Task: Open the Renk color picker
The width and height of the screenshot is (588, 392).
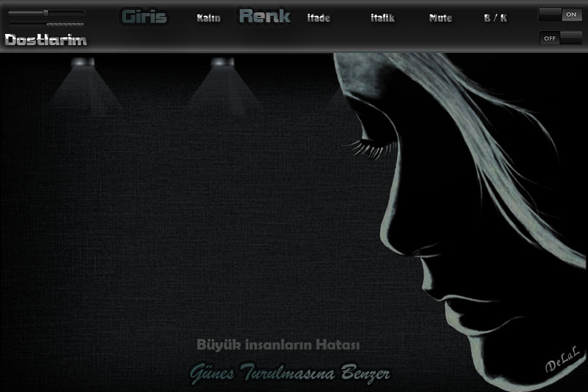Action: 264,16
